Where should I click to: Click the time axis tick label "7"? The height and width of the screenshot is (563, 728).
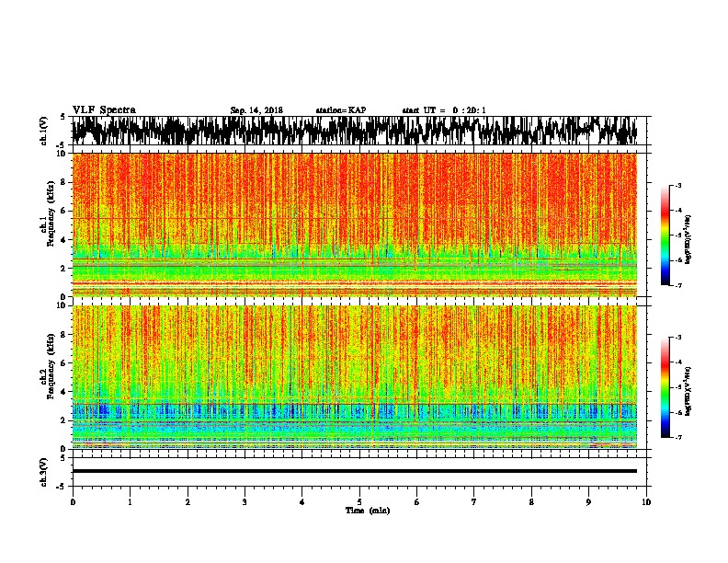coord(474,502)
